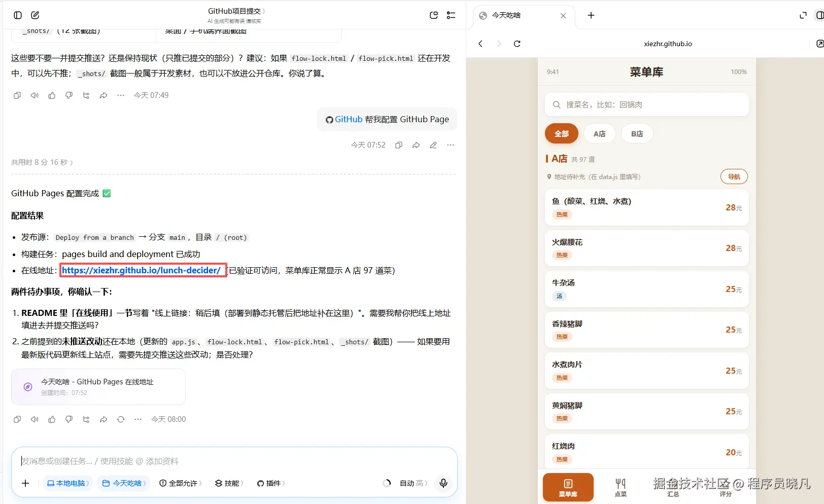This screenshot has width=824, height=504.
Task: Open more options for the 07:52 message
Action: (x=451, y=145)
